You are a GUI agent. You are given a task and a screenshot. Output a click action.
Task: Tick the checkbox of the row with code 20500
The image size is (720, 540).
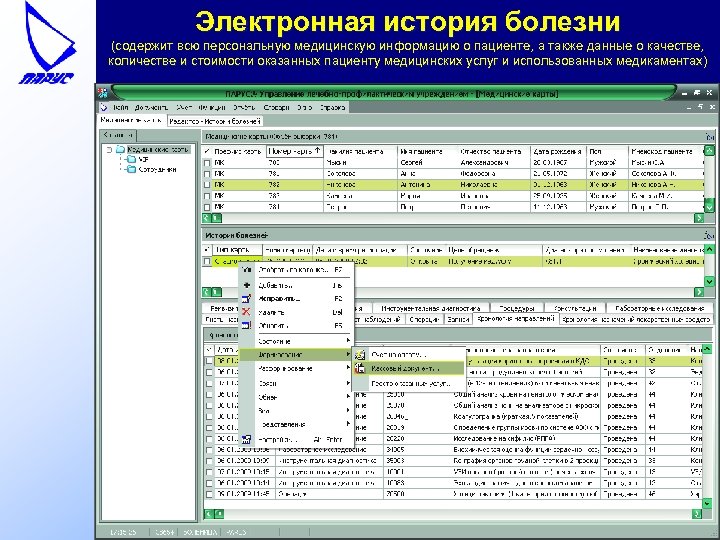(209, 495)
